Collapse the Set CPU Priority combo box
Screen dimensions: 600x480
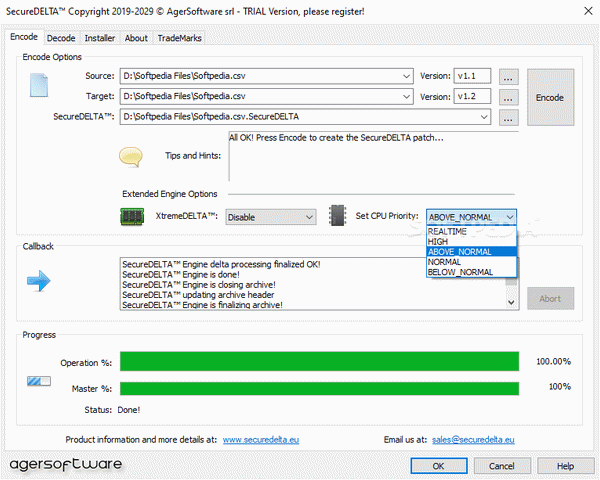(471, 217)
